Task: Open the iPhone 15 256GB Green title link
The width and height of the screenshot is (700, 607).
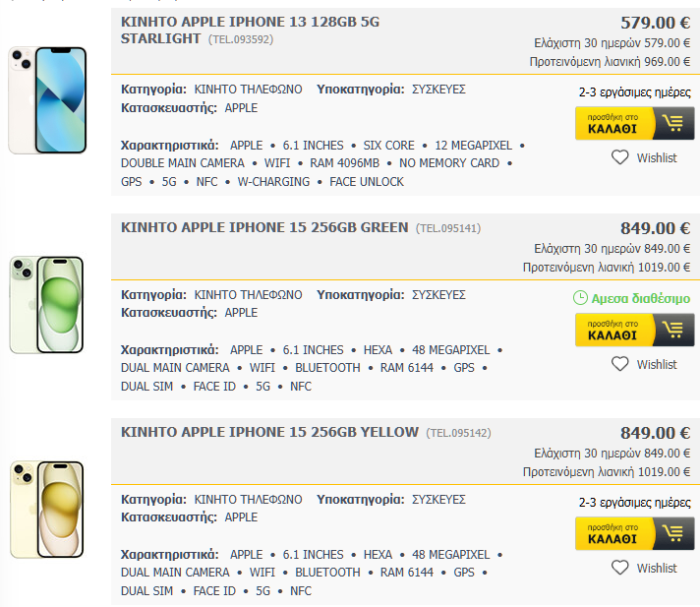Action: click(x=263, y=227)
